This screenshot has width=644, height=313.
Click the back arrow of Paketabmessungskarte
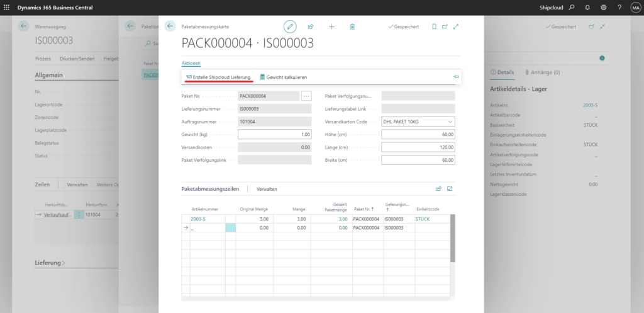pos(170,26)
